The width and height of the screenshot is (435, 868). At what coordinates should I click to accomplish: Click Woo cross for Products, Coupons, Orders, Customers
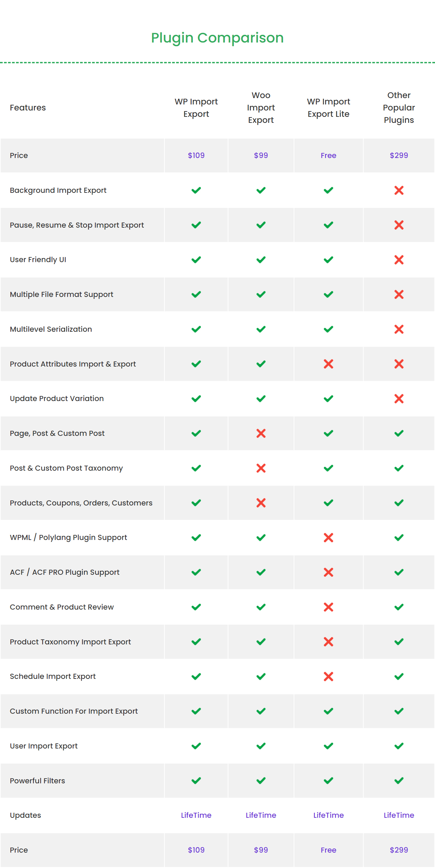[261, 503]
